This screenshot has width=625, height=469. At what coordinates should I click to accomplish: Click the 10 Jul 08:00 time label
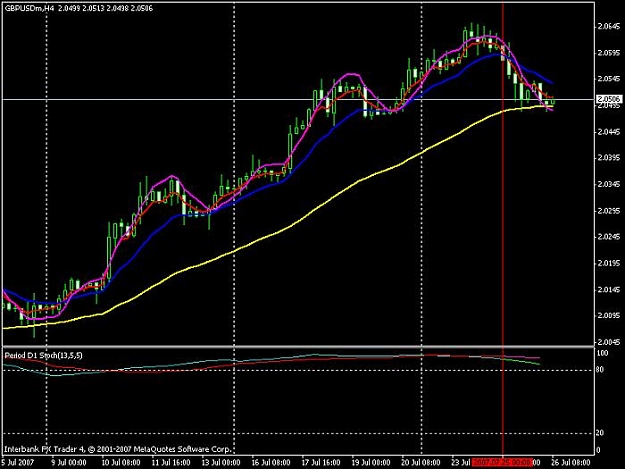pyautogui.click(x=120, y=463)
